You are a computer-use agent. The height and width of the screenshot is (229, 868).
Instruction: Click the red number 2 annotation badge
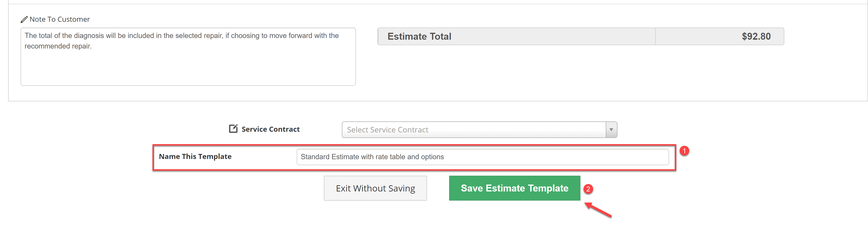pos(588,189)
